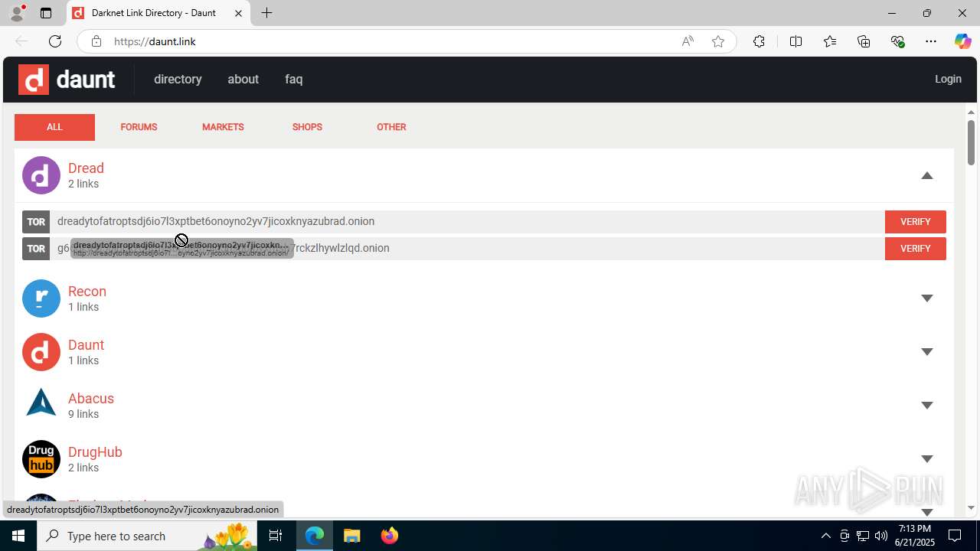
Task: Close the Darknet Link Directory tab
Action: [x=238, y=13]
